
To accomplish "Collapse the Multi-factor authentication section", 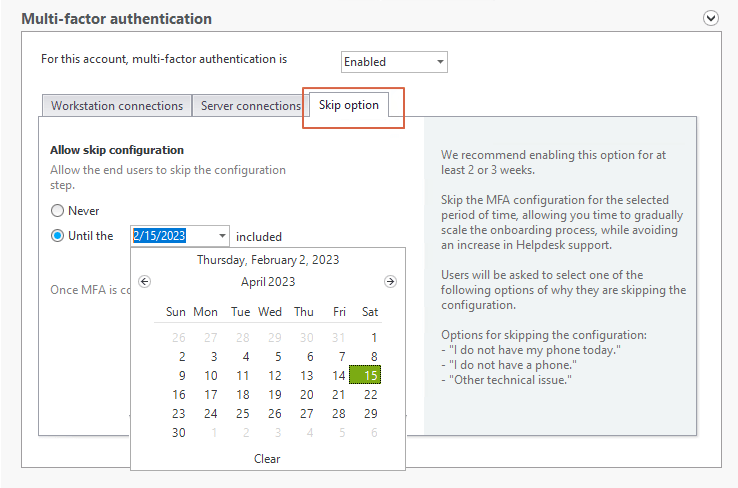I will click(x=711, y=18).
